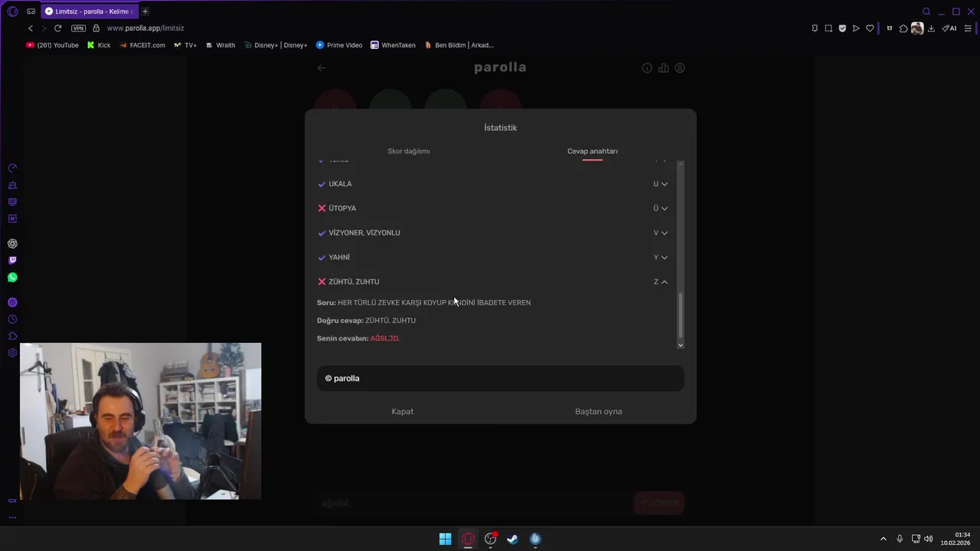980x551 pixels.
Task: Open the ad blocker shield icon
Action: click(842, 28)
